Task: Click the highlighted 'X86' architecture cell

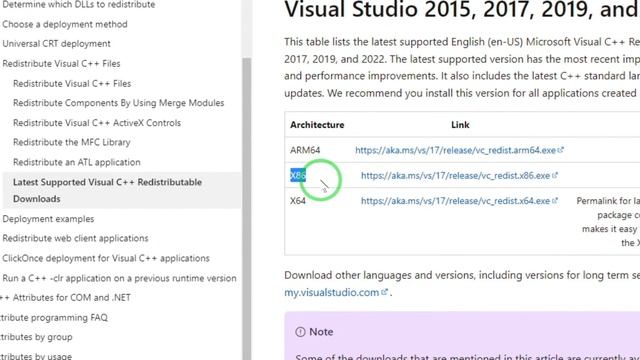Action: (298, 176)
